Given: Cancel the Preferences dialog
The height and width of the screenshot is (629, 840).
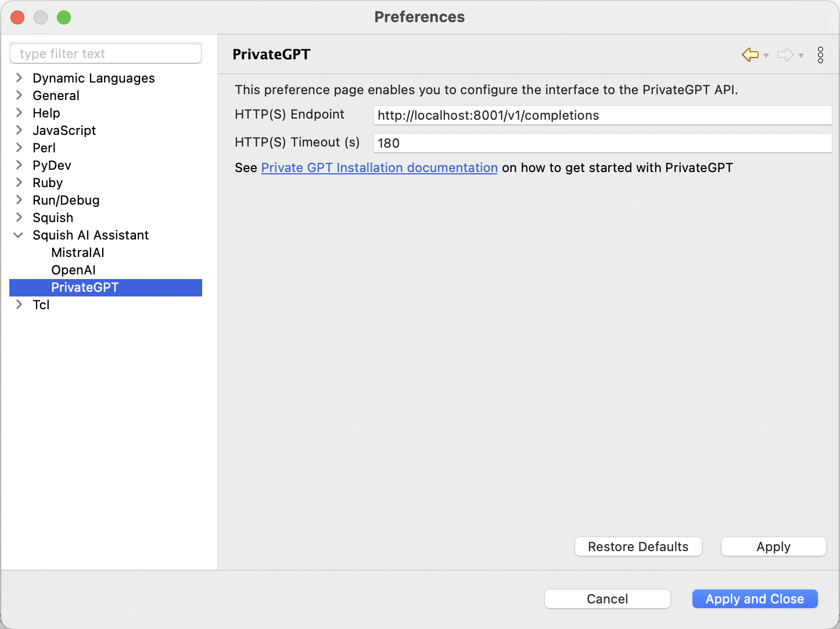Looking at the screenshot, I should pyautogui.click(x=607, y=599).
